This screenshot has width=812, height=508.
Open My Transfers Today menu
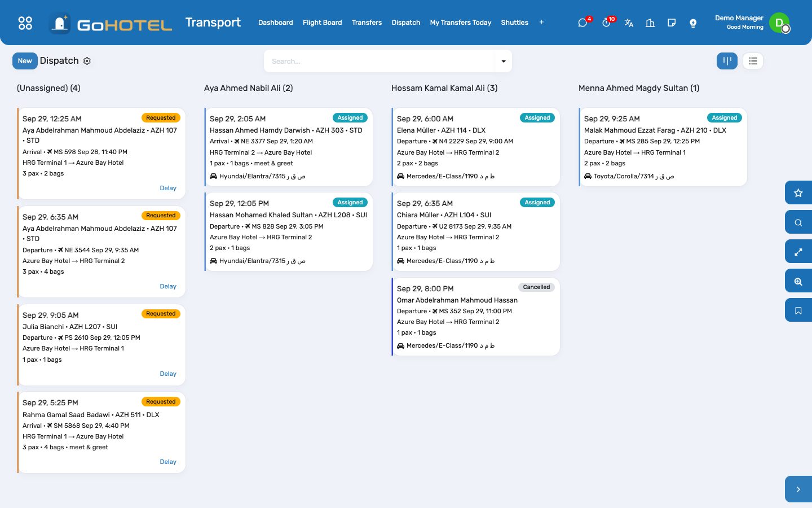pos(461,23)
